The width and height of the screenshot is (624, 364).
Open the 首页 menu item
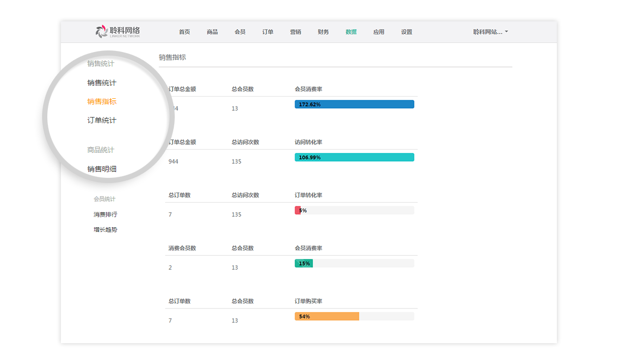(x=185, y=32)
